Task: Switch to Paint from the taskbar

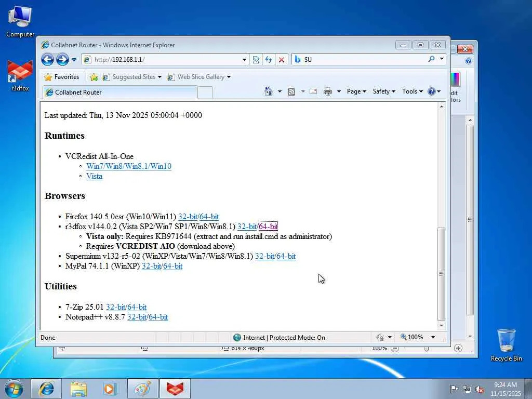Action: 142,389
